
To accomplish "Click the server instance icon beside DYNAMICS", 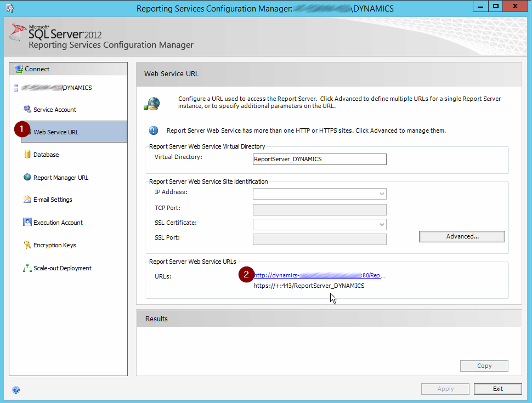I will (x=16, y=88).
